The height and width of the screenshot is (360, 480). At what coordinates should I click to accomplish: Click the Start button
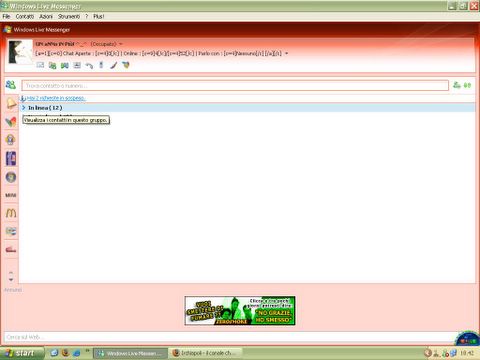pos(22,353)
